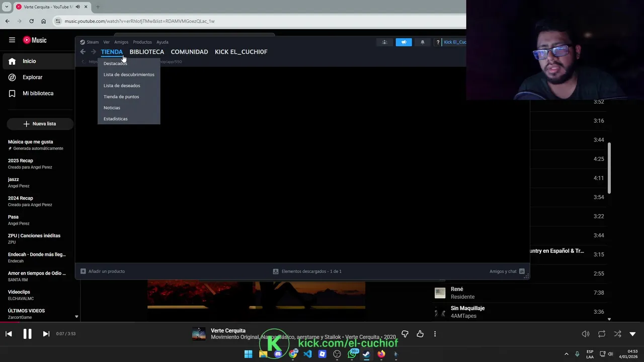This screenshot has height=362, width=644.
Task: Click the browser address bar
Action: (259, 21)
